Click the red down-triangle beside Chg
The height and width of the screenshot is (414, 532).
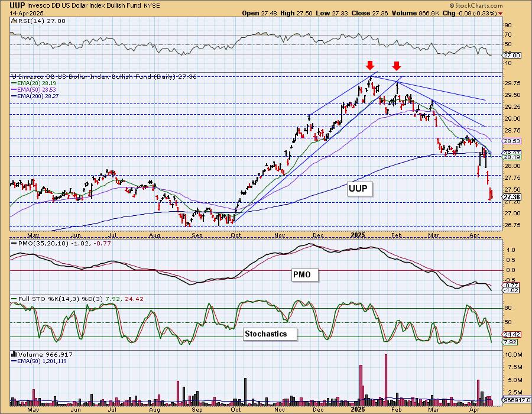pos(501,14)
